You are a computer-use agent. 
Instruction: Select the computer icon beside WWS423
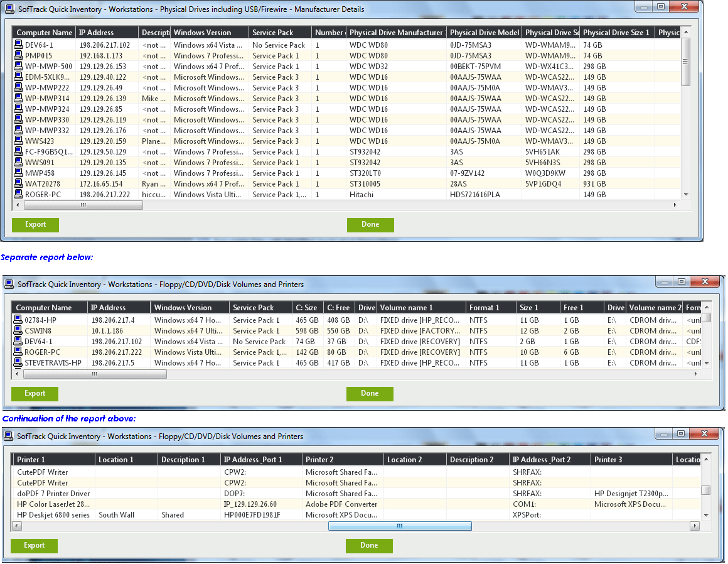tap(19, 141)
